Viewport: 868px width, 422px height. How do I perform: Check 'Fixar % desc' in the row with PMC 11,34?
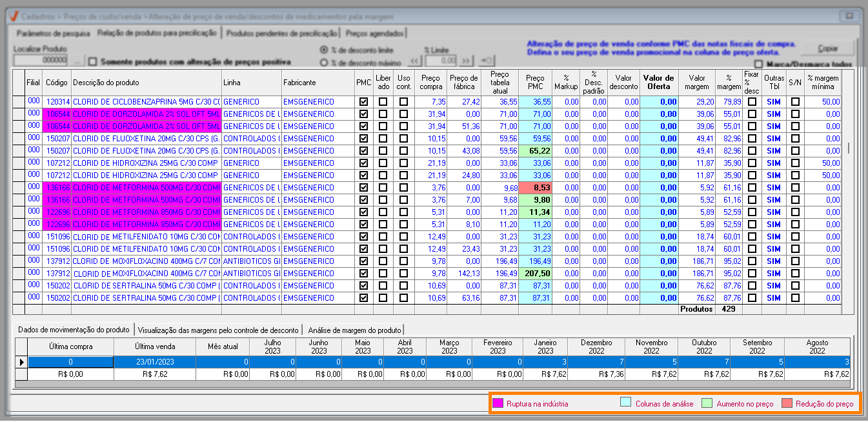coord(752,212)
